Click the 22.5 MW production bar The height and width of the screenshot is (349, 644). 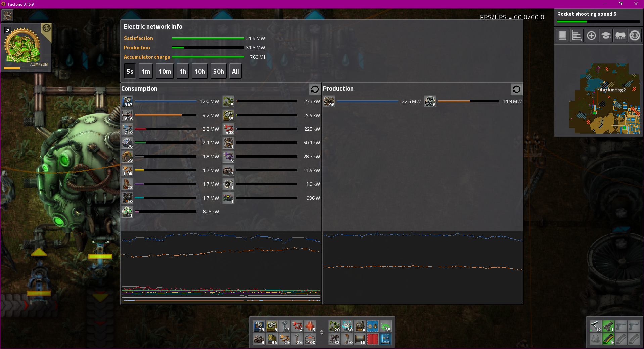[367, 101]
